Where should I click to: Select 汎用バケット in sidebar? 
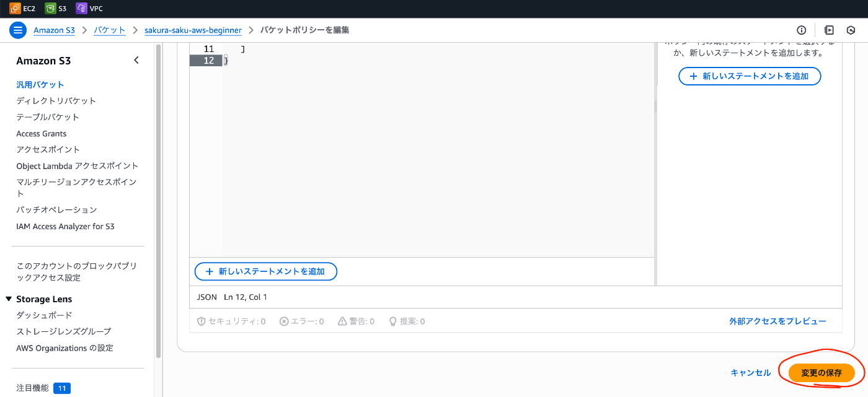click(x=40, y=85)
